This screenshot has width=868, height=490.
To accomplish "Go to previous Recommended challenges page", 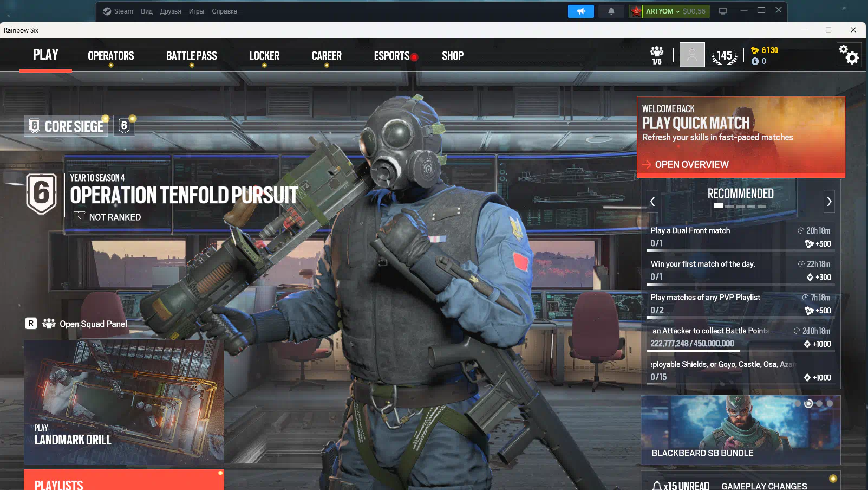I will pyautogui.click(x=652, y=202).
